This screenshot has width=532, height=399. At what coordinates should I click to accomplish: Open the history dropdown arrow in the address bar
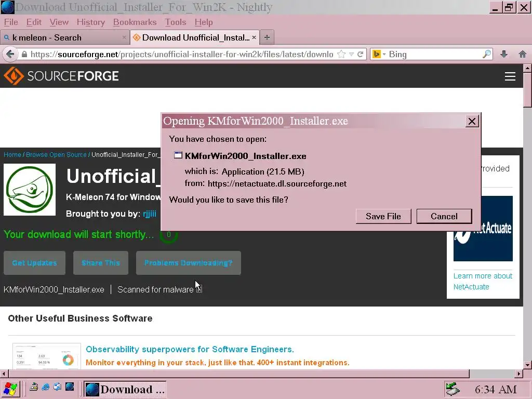[x=352, y=54]
